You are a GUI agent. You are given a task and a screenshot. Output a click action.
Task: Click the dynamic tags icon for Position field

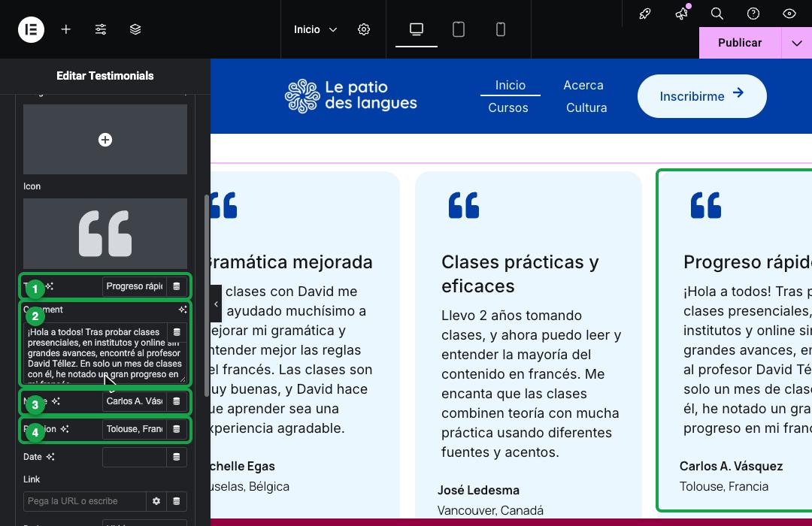(177, 429)
